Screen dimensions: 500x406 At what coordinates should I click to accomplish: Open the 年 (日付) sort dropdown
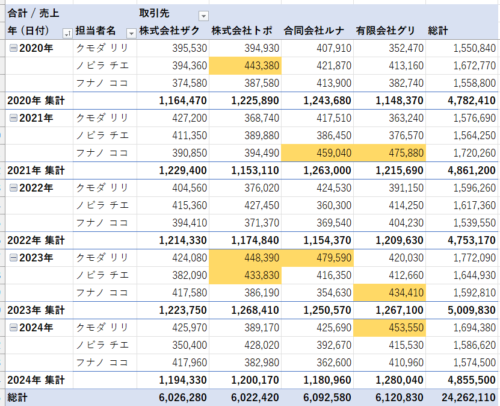[68, 33]
